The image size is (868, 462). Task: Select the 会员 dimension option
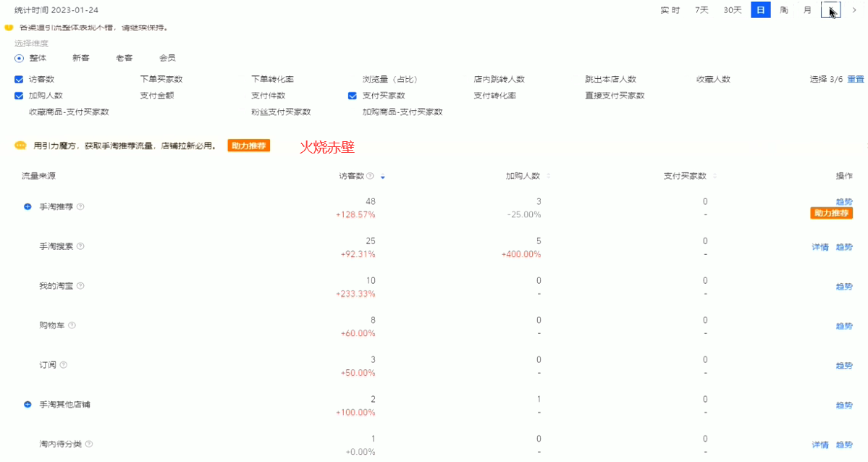[x=167, y=58]
